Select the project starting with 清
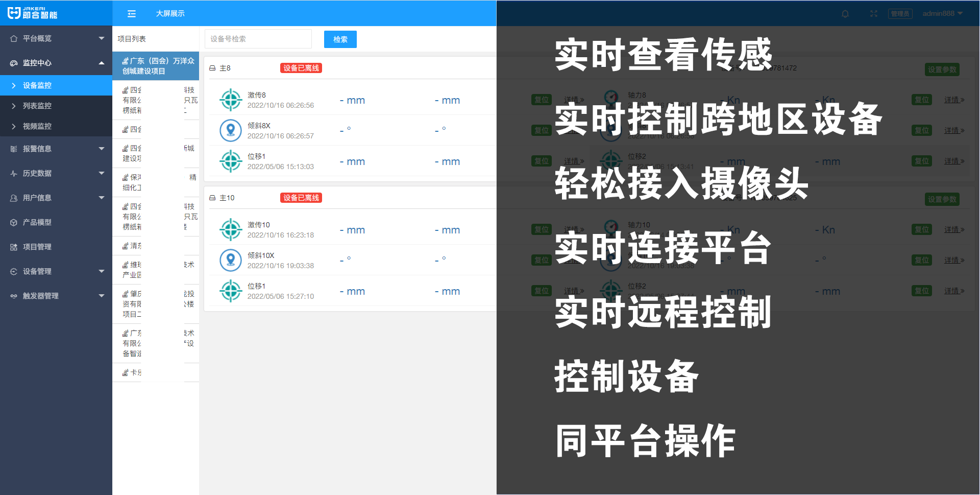Viewport: 980px width, 495px height. pos(156,246)
